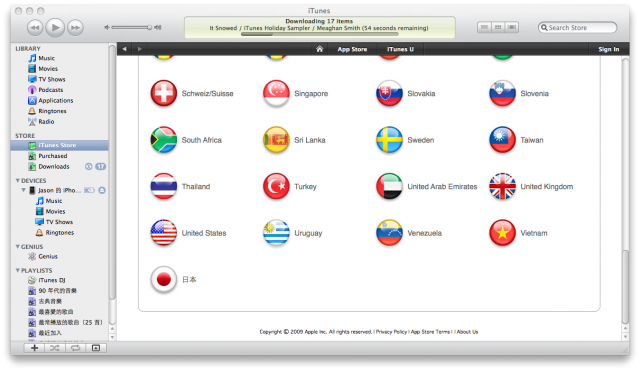Screen dimensions: 640x371
Task: Go to the store Home icon
Action: click(x=320, y=49)
